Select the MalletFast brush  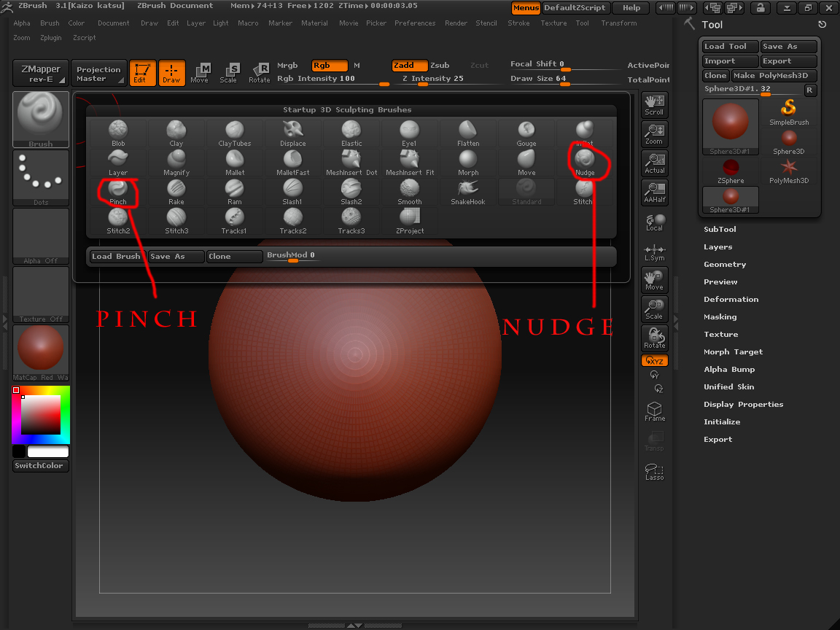tap(293, 163)
